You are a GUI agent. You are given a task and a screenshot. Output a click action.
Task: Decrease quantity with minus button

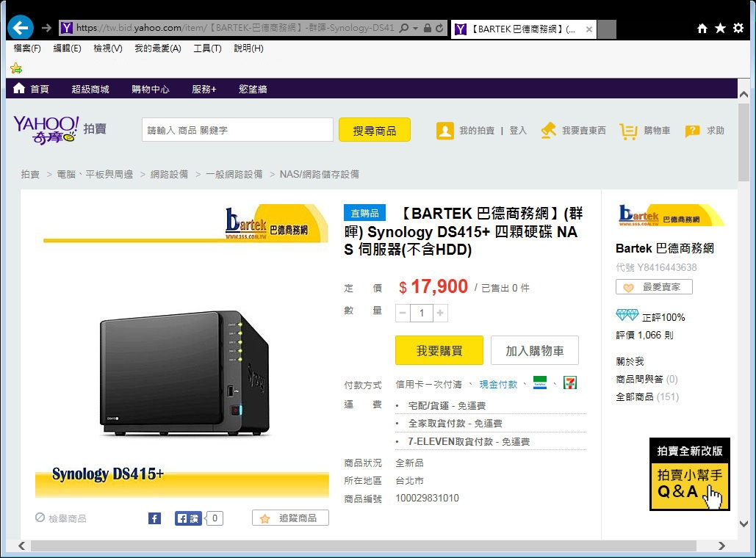click(x=403, y=314)
